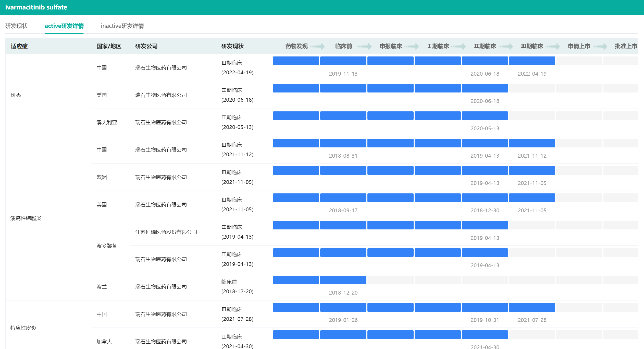This screenshot has height=349, width=644.
Task: Click the 适应症 column header
Action: 19,46
